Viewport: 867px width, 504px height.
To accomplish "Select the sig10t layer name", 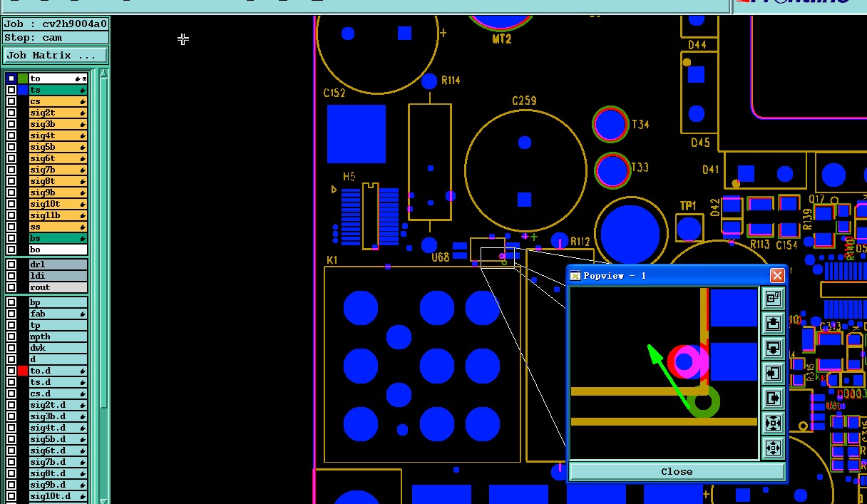I will 46,204.
